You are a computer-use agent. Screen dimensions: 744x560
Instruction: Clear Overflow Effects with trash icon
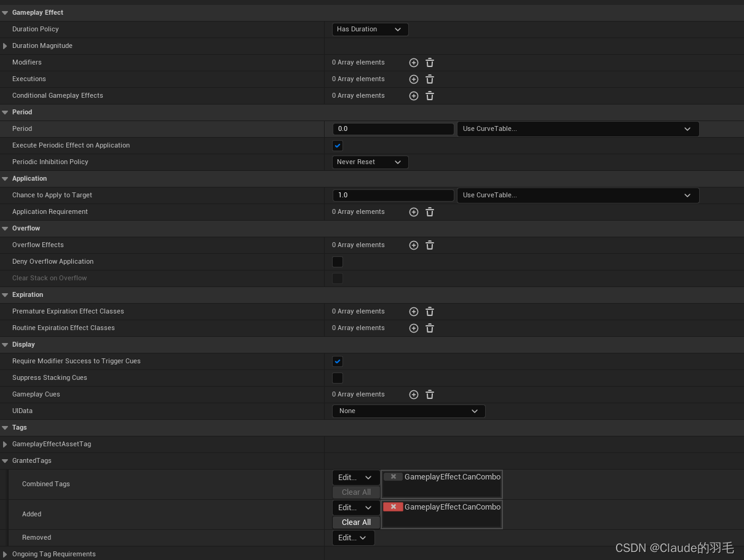(x=430, y=245)
